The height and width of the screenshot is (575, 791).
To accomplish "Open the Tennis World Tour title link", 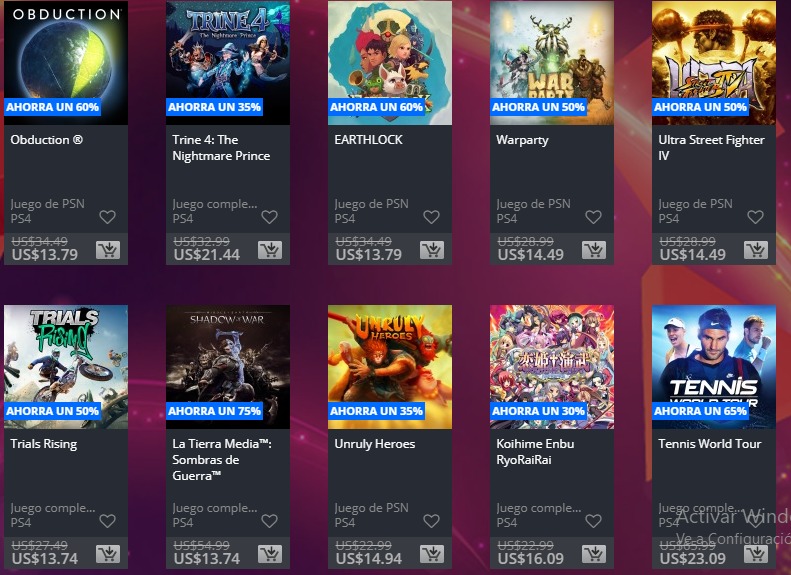I will click(x=709, y=444).
